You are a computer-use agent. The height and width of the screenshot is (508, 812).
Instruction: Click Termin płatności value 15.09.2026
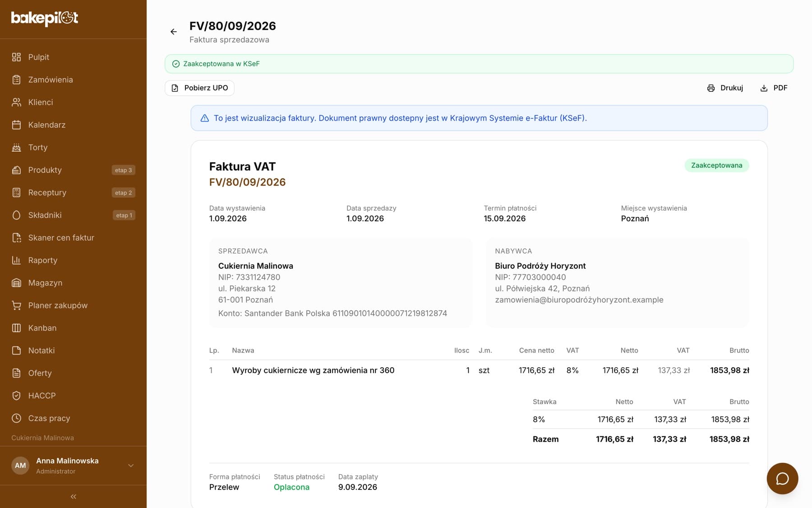click(505, 219)
